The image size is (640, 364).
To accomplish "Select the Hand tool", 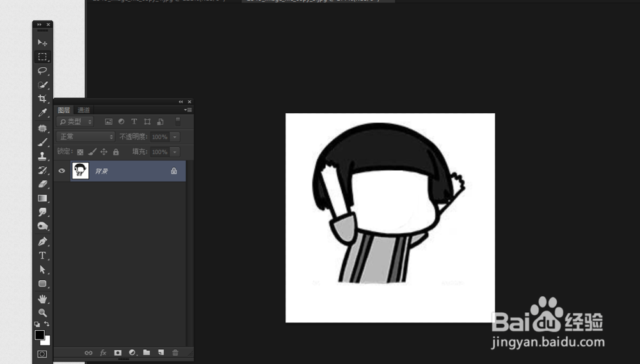I will coord(42,299).
